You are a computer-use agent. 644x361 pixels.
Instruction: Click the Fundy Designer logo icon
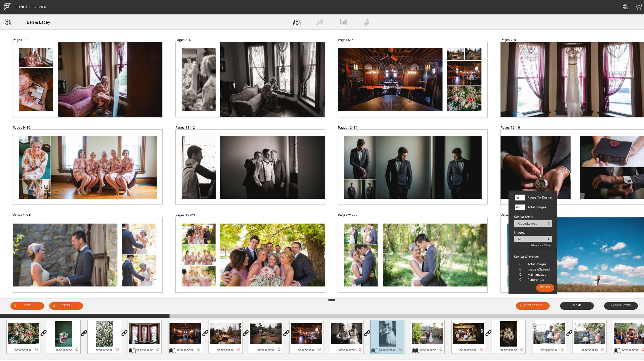(x=7, y=6)
